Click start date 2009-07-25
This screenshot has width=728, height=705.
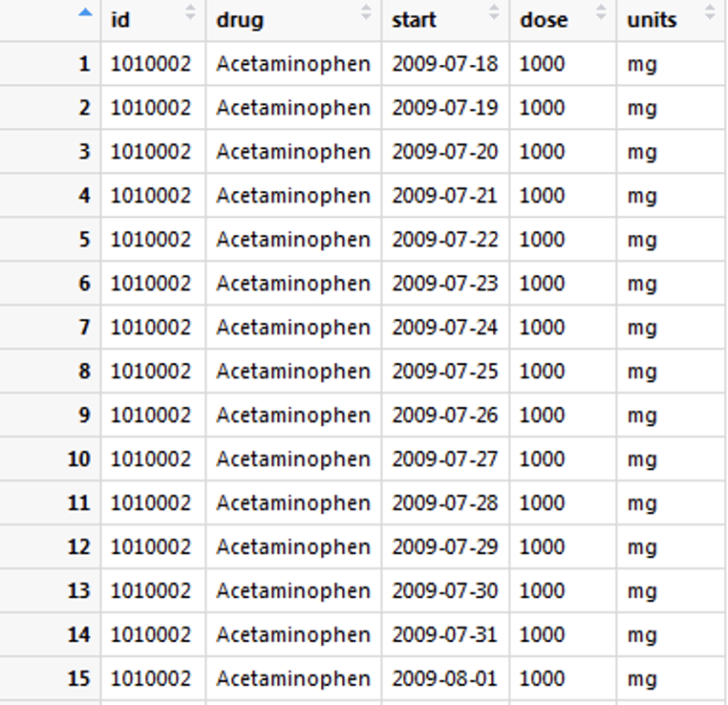pyautogui.click(x=445, y=372)
